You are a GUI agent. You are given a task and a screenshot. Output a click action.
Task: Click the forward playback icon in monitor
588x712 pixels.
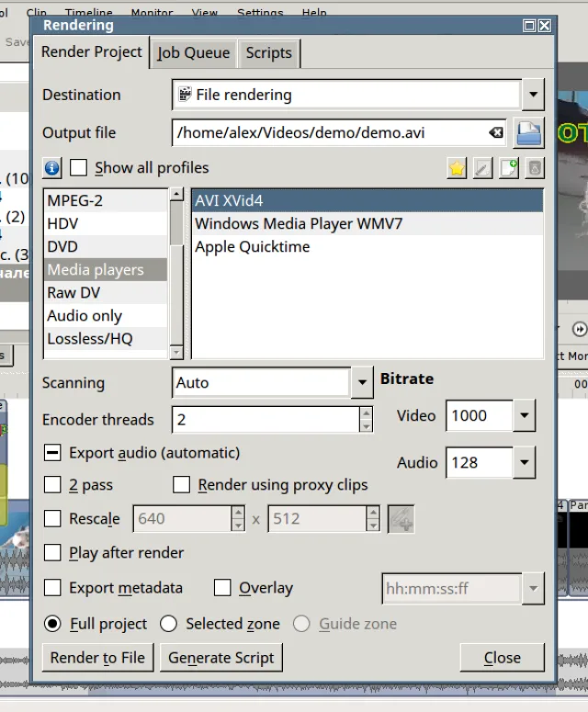click(580, 329)
